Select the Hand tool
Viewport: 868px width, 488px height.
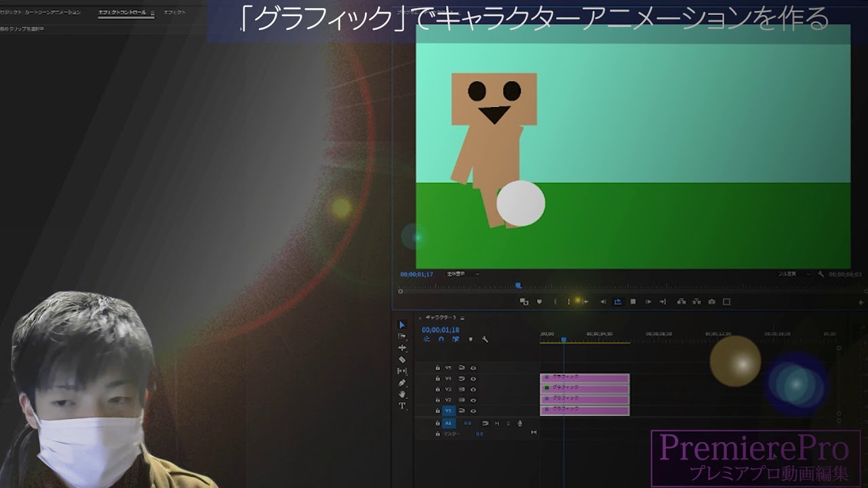pos(402,394)
